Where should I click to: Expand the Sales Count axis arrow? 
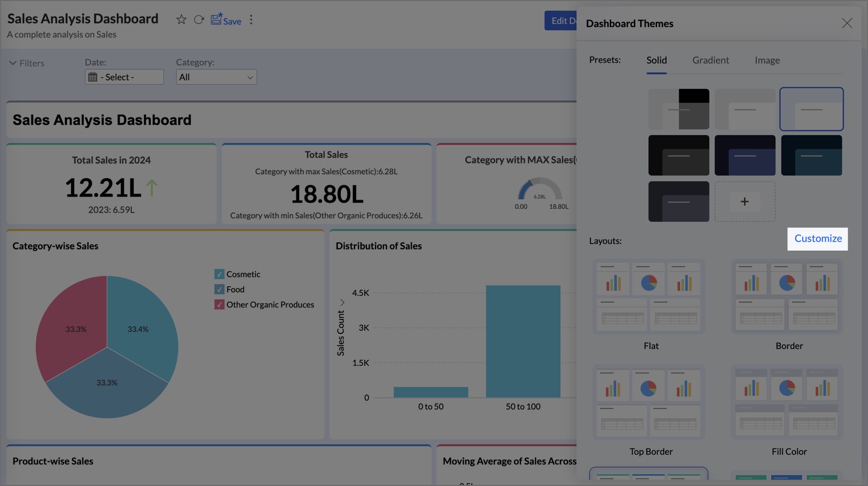(342, 303)
